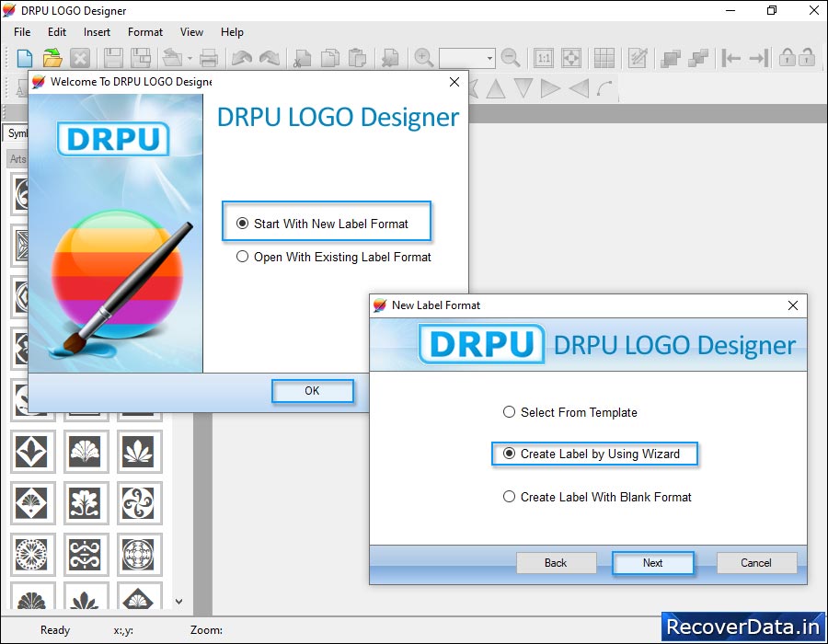Click the Align Right arrow icon
The image size is (828, 644).
[759, 58]
